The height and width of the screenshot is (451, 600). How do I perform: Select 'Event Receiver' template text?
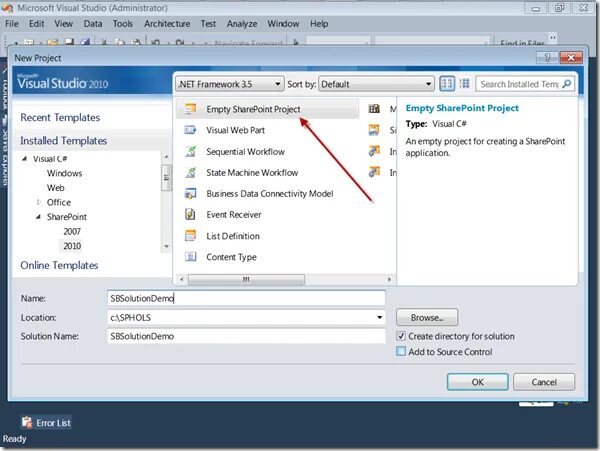tap(234, 215)
